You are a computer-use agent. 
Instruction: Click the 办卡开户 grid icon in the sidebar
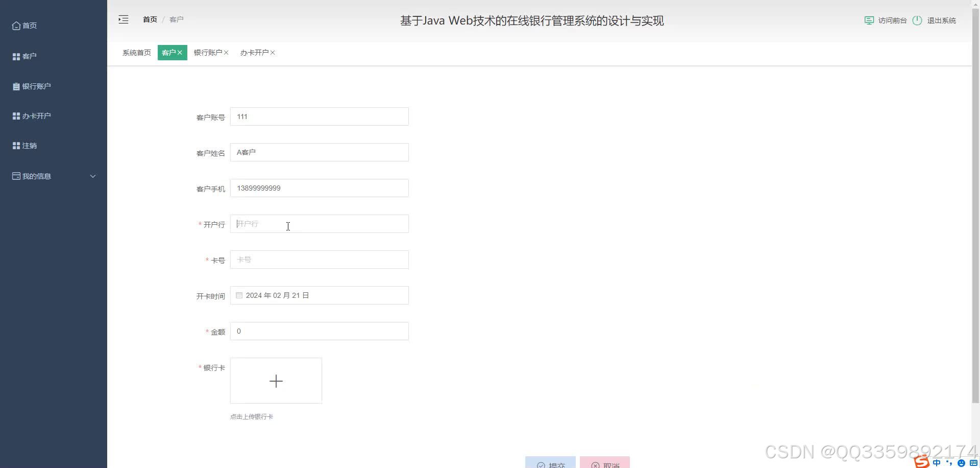point(16,116)
